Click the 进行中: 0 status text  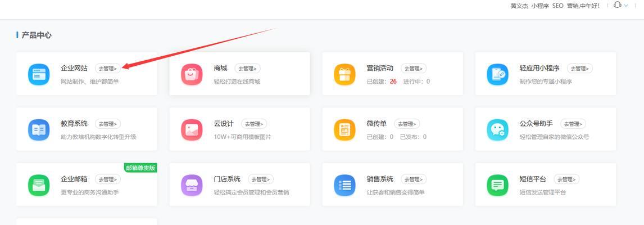pyautogui.click(x=416, y=82)
